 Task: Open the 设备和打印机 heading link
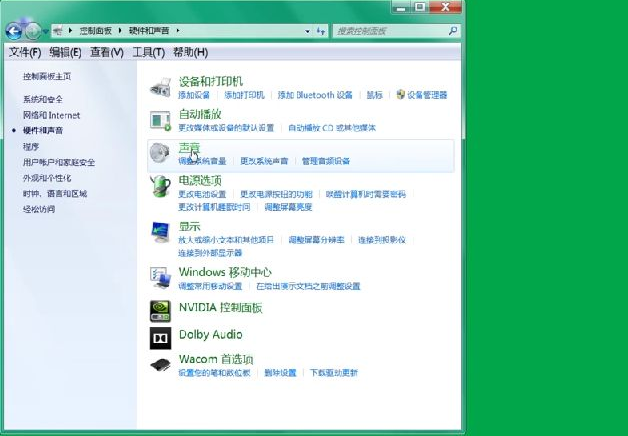point(211,82)
